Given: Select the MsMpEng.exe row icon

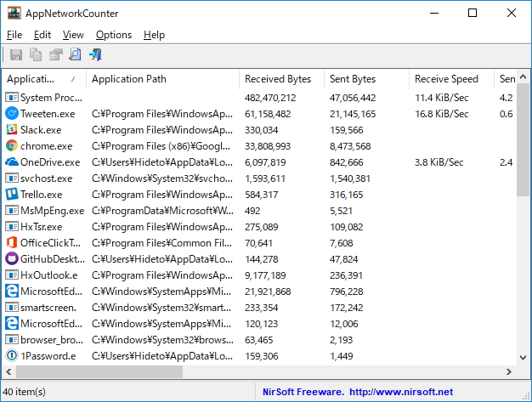Looking at the screenshot, I should (x=12, y=211).
